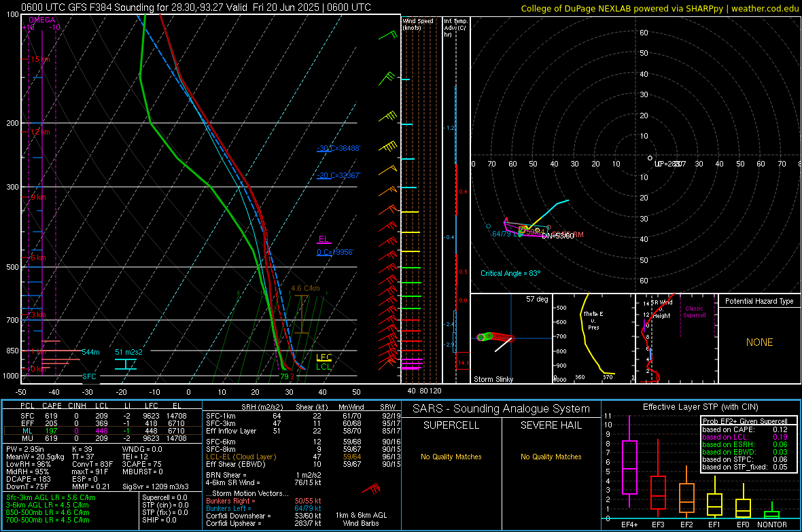
Task: Click the Potential Hazard Type header
Action: (x=759, y=301)
